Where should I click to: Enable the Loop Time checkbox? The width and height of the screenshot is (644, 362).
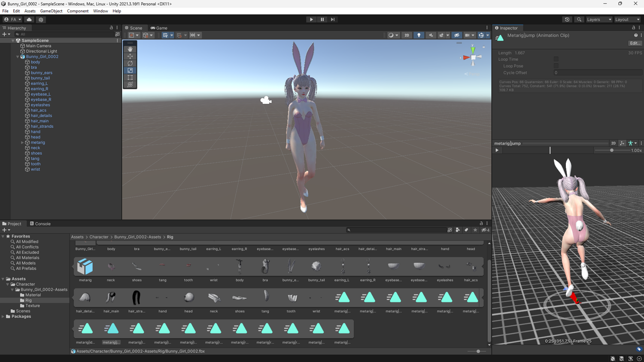(556, 59)
